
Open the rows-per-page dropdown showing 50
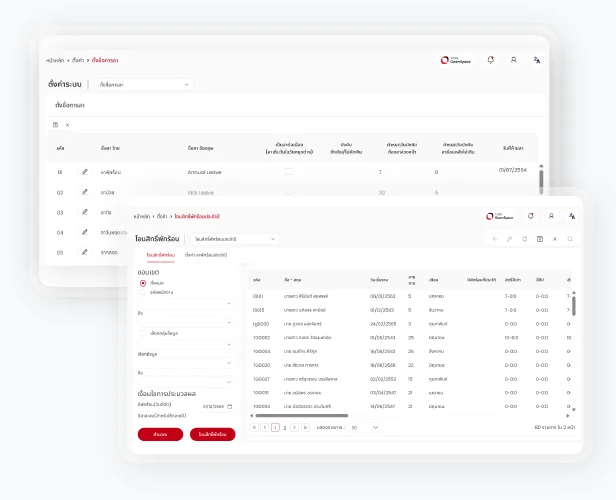(x=365, y=427)
